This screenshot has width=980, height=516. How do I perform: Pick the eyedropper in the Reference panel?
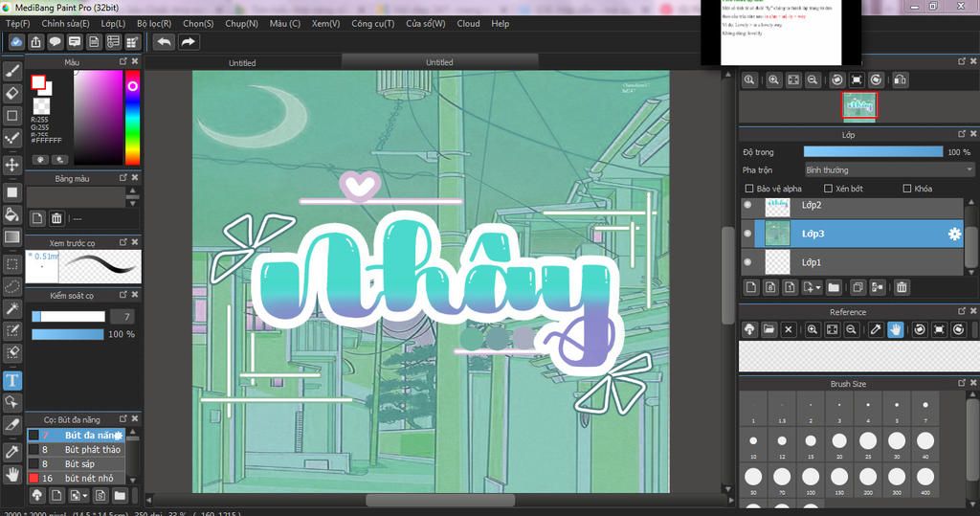pos(876,329)
